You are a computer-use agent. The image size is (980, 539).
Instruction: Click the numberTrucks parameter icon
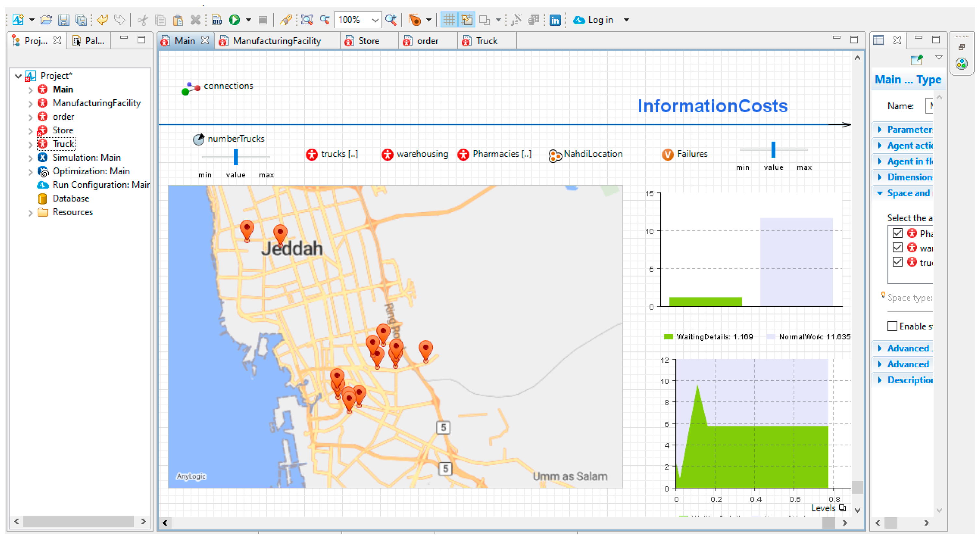[199, 140]
